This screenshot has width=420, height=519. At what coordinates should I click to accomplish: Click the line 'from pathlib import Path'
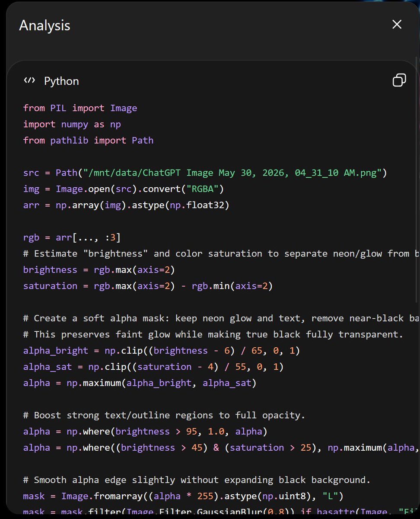coord(88,140)
